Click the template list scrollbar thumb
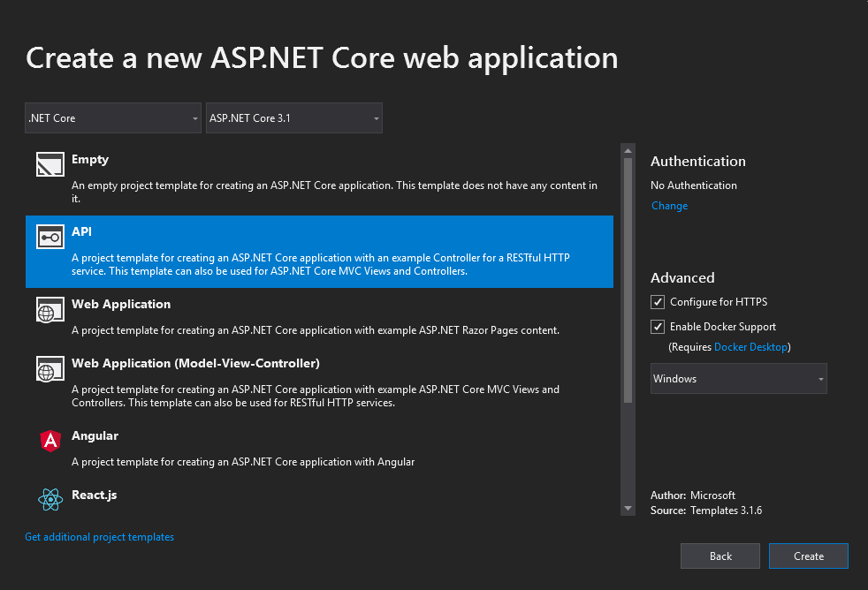The height and width of the screenshot is (590, 868). click(628, 280)
